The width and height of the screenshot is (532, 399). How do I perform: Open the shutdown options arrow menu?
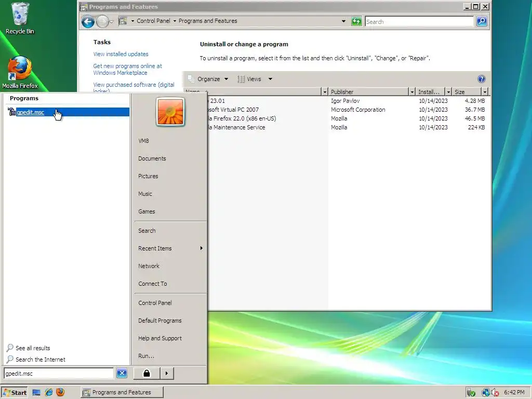pos(167,373)
